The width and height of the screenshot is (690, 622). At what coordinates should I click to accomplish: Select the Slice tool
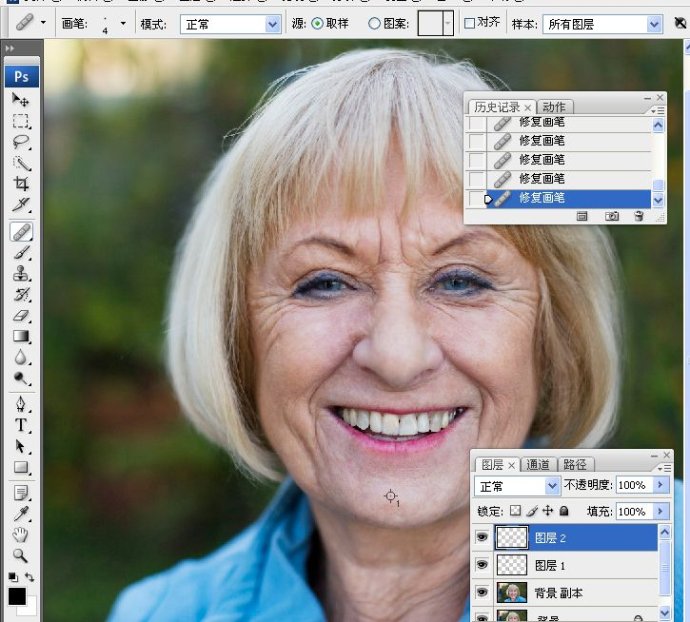point(20,204)
